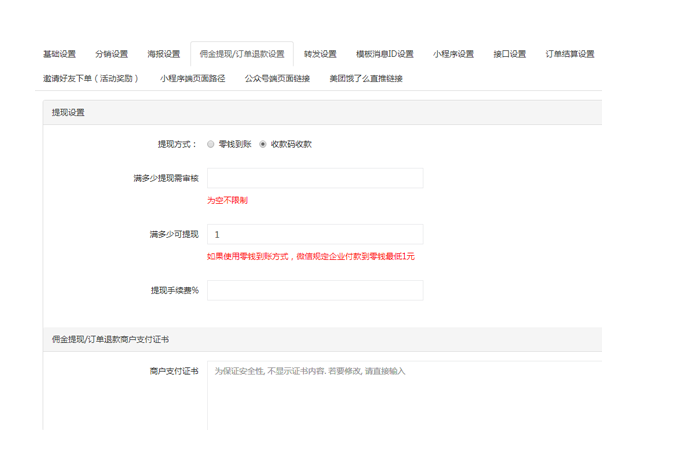Open the 订单结算设置 tab
Viewport: 675px width, 462px height.
569,54
